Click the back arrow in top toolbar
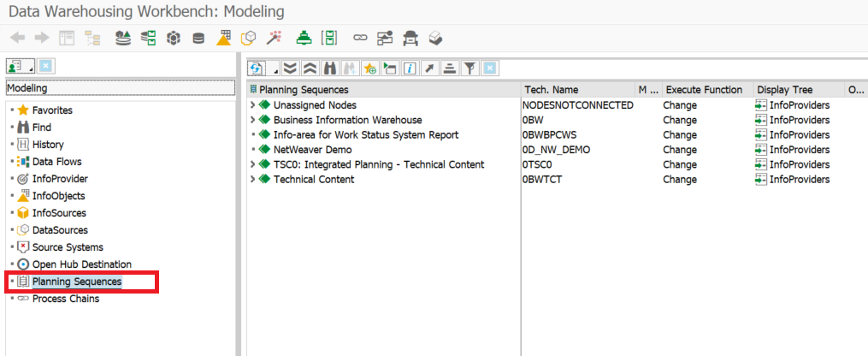The image size is (868, 356). (17, 38)
